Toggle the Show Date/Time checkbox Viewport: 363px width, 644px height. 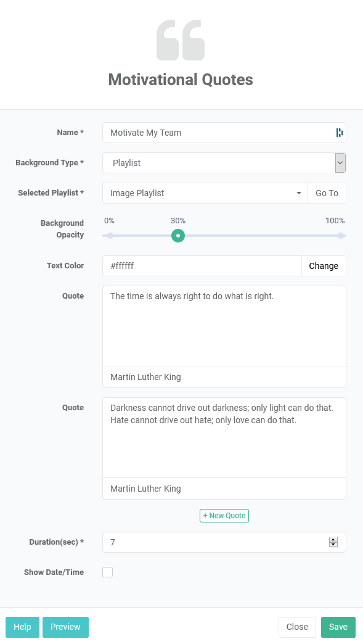click(107, 572)
